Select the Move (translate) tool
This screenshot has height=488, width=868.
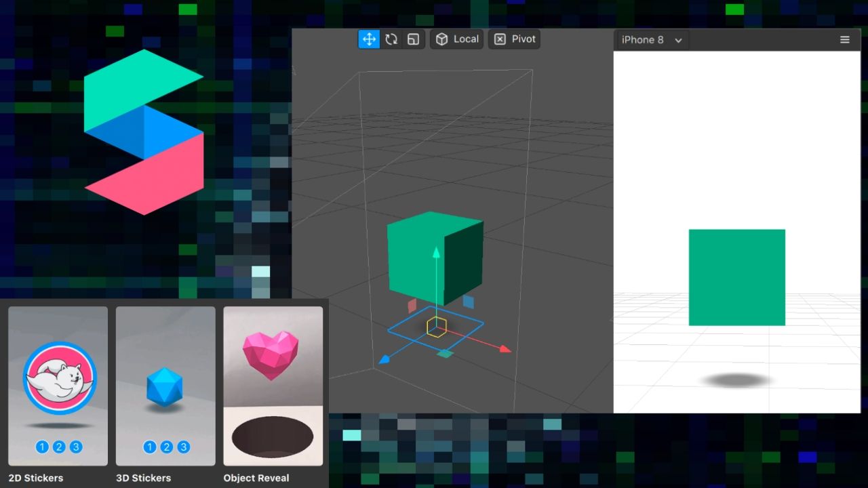369,39
